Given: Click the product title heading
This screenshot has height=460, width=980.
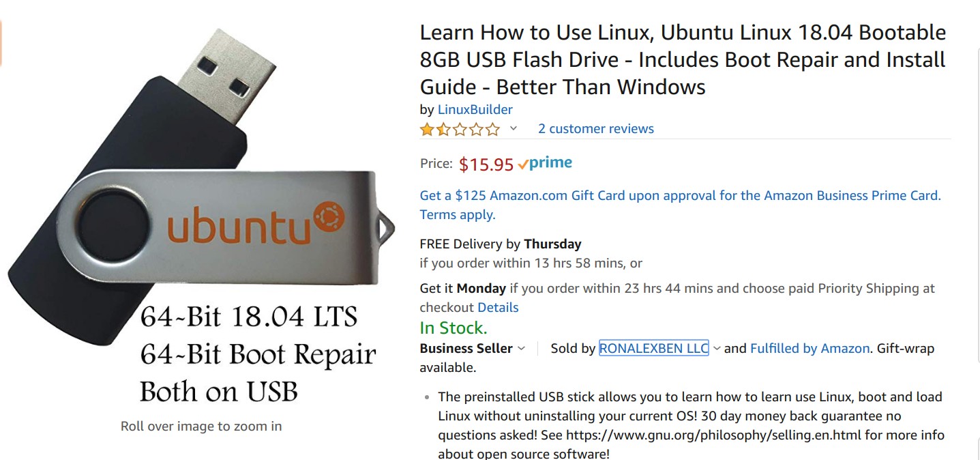Looking at the screenshot, I should pos(683,60).
